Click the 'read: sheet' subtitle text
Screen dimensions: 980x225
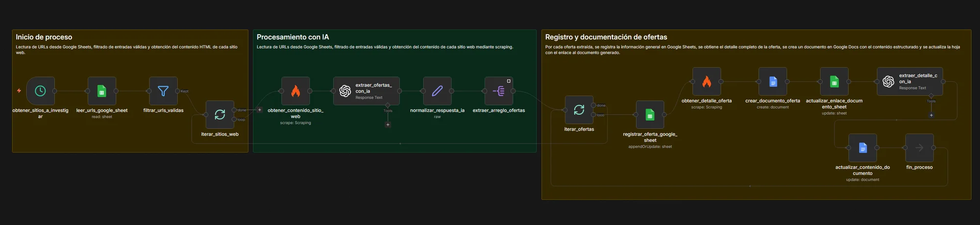(102, 117)
